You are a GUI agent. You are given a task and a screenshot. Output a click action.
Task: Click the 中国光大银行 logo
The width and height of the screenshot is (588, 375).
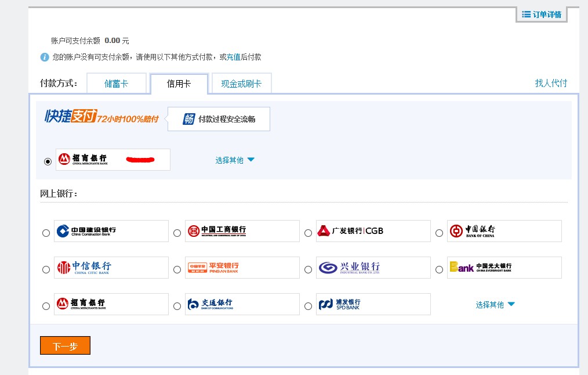click(x=480, y=267)
